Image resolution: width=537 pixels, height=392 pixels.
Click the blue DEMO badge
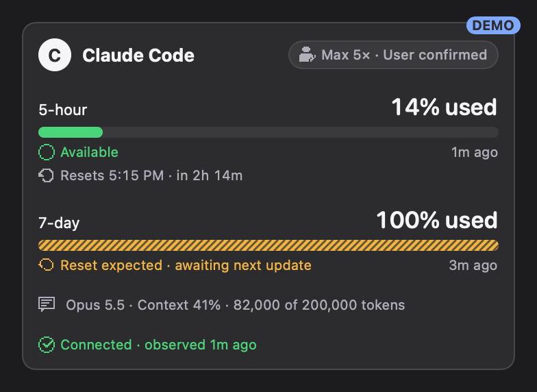(x=493, y=25)
